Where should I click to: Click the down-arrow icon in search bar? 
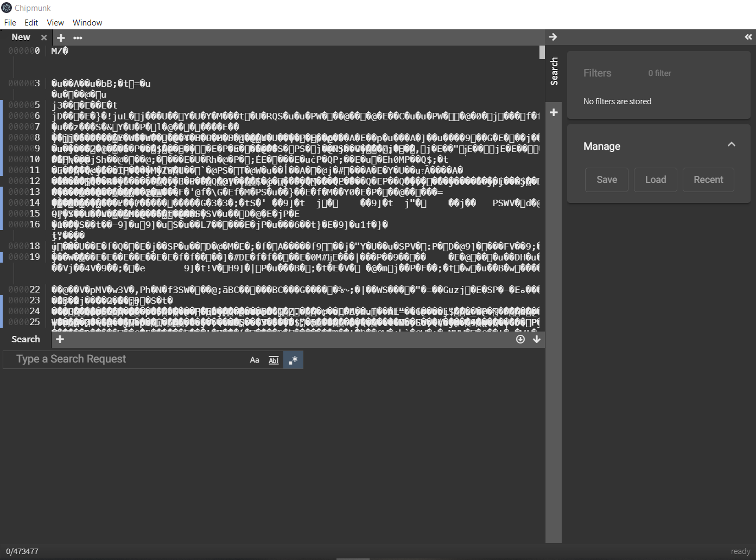click(536, 339)
